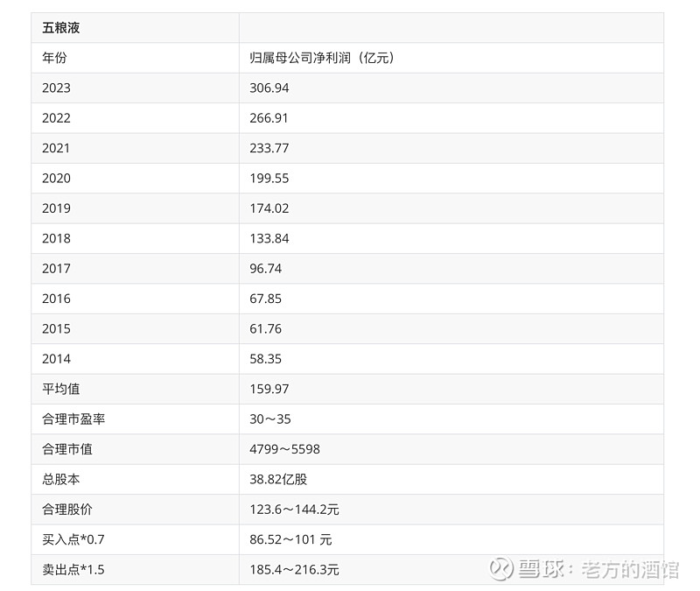Select the value 199.55
Viewport: 700px width, 591px height.
pyautogui.click(x=269, y=179)
